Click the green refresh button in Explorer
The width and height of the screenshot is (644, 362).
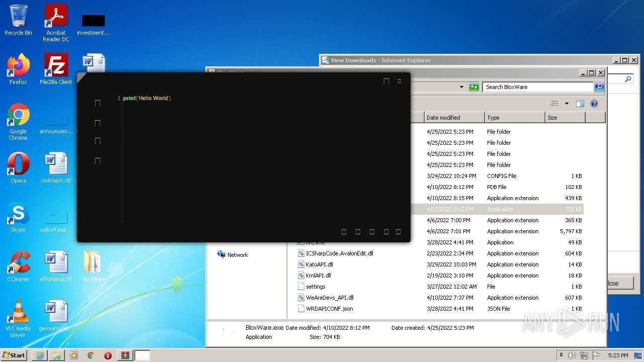474,87
